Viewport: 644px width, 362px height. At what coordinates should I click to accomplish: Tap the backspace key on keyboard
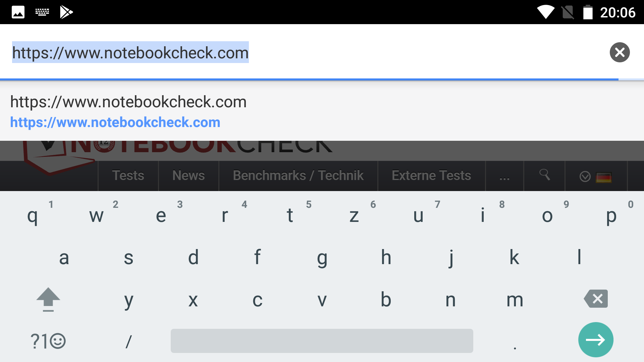[596, 299]
